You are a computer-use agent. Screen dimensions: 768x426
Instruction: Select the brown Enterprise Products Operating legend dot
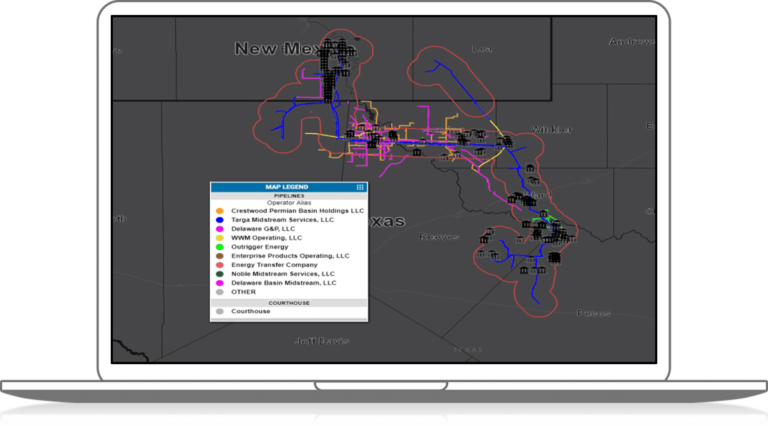click(219, 256)
